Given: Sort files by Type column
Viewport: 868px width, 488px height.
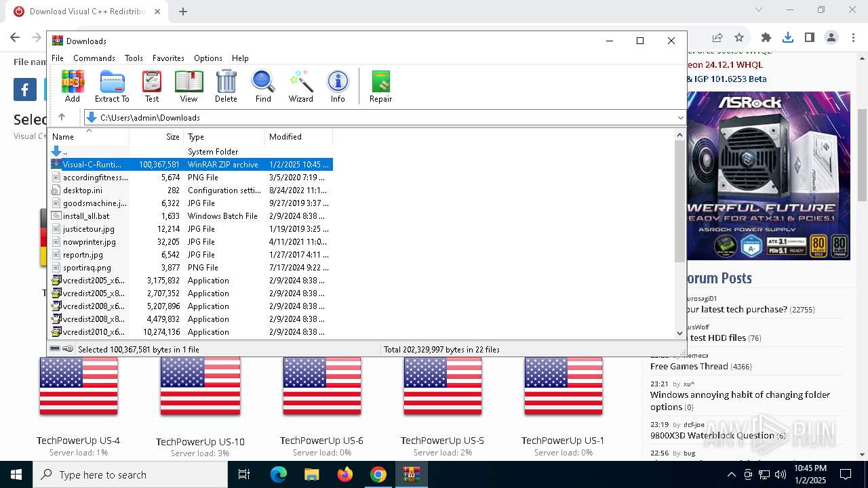Looking at the screenshot, I should pos(224,136).
